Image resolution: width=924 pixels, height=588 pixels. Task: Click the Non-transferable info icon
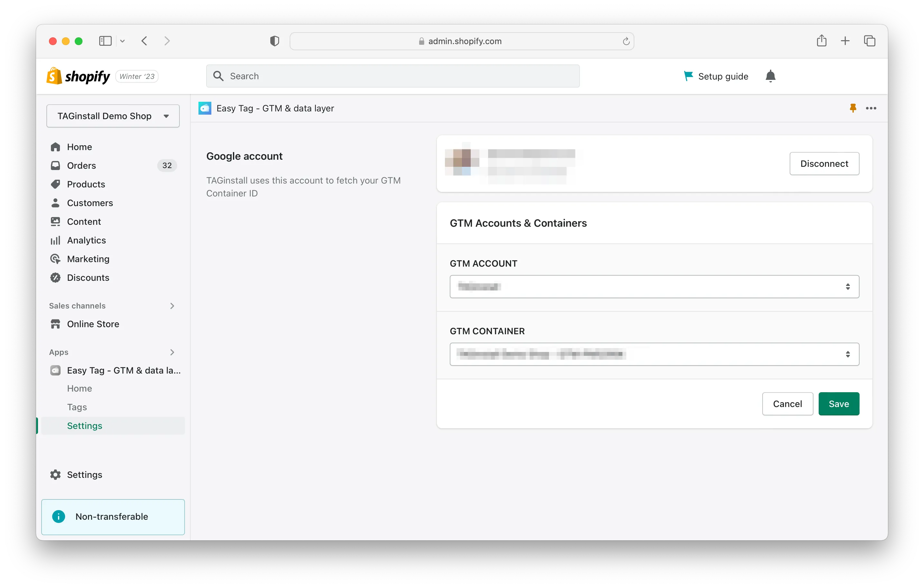click(x=59, y=516)
